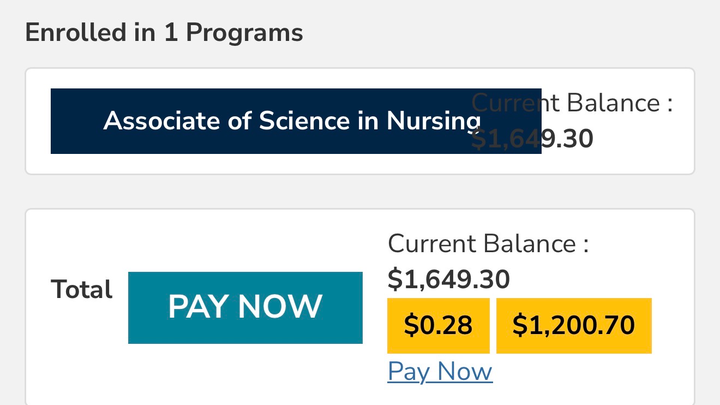This screenshot has width=720, height=405.
Task: Click the word Enrolled in the page heading
Action: click(65, 32)
